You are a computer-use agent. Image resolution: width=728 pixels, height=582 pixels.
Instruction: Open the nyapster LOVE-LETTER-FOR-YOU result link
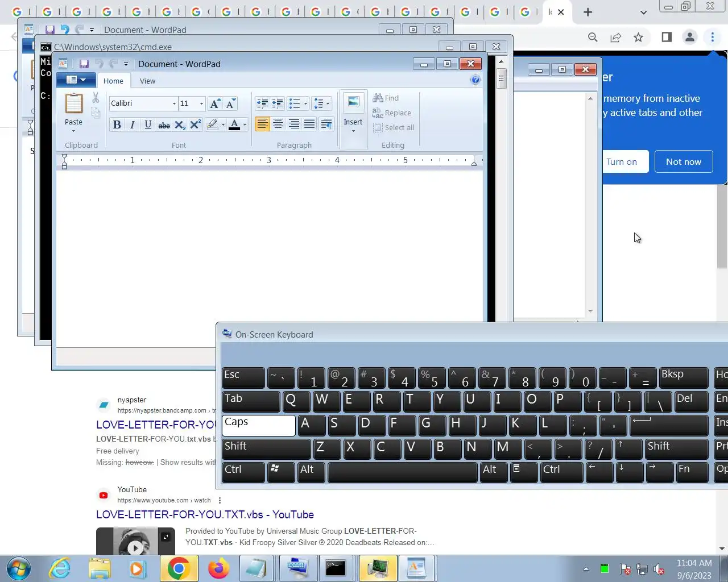tap(156, 425)
